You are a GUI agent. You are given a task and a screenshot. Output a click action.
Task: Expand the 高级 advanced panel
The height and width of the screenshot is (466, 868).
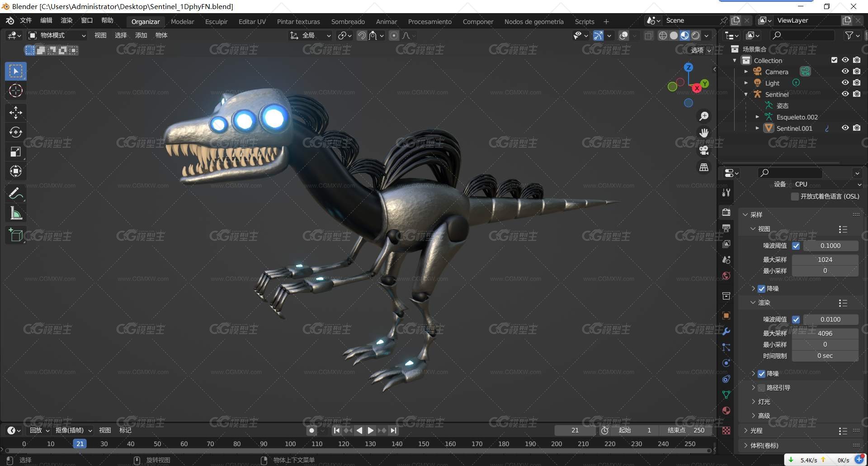(x=753, y=416)
